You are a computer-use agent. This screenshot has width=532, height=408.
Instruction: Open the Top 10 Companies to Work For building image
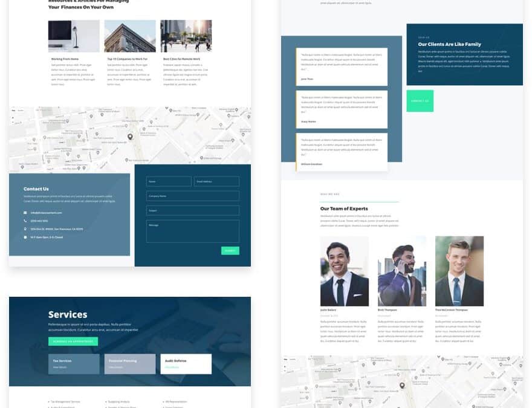click(130, 36)
